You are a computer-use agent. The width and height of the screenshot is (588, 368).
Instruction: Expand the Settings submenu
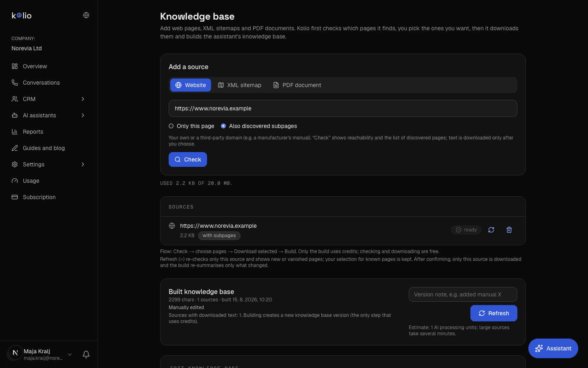[83, 164]
